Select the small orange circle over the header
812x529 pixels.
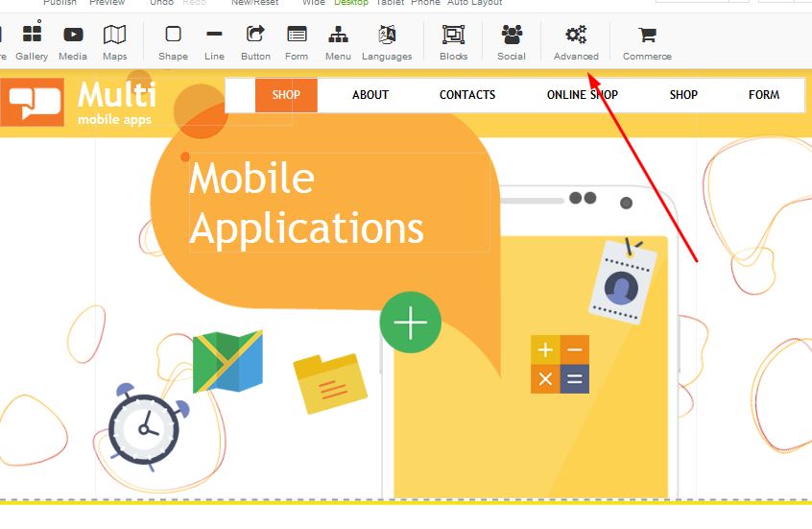201,111
